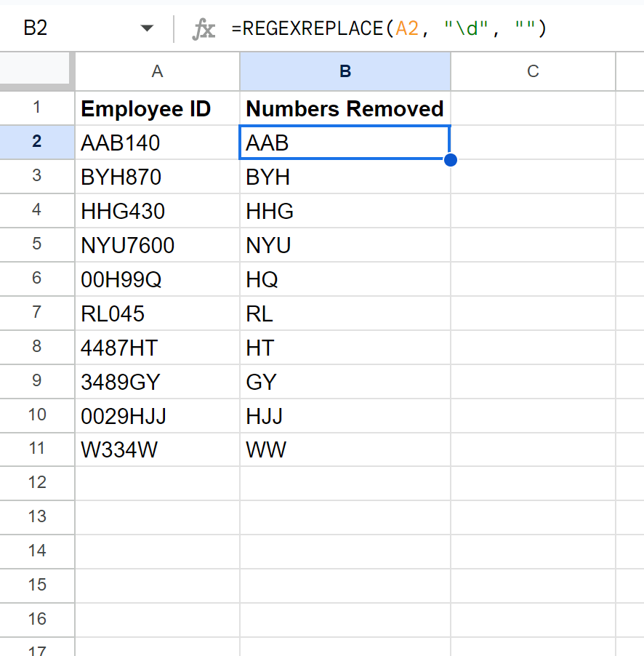This screenshot has width=644, height=656.
Task: Select row 15 header
Action: coord(37,585)
